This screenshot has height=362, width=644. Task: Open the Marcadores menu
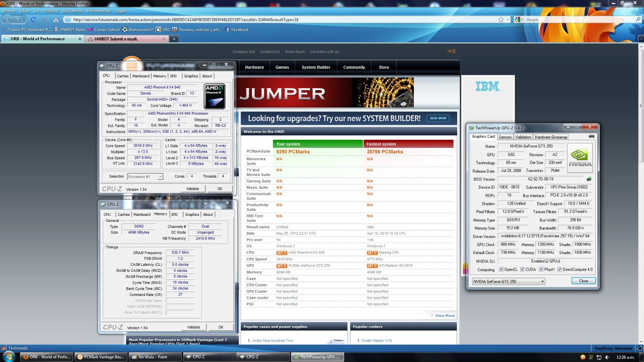coord(73,11)
